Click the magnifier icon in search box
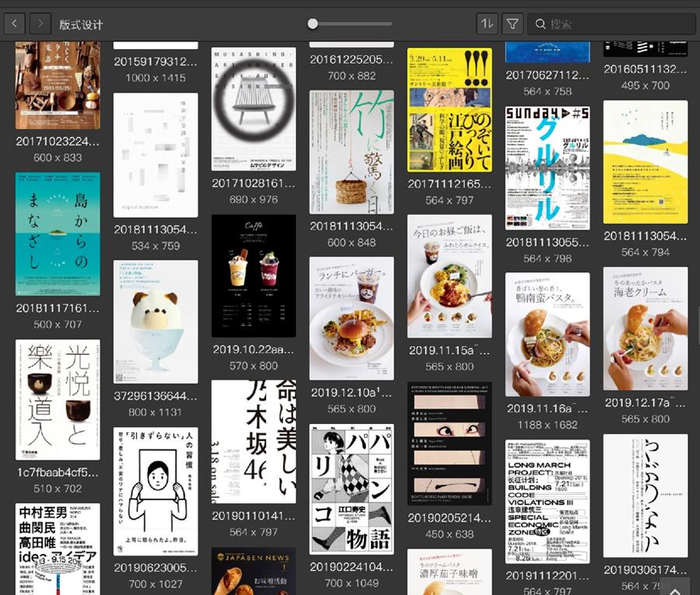 [x=541, y=23]
